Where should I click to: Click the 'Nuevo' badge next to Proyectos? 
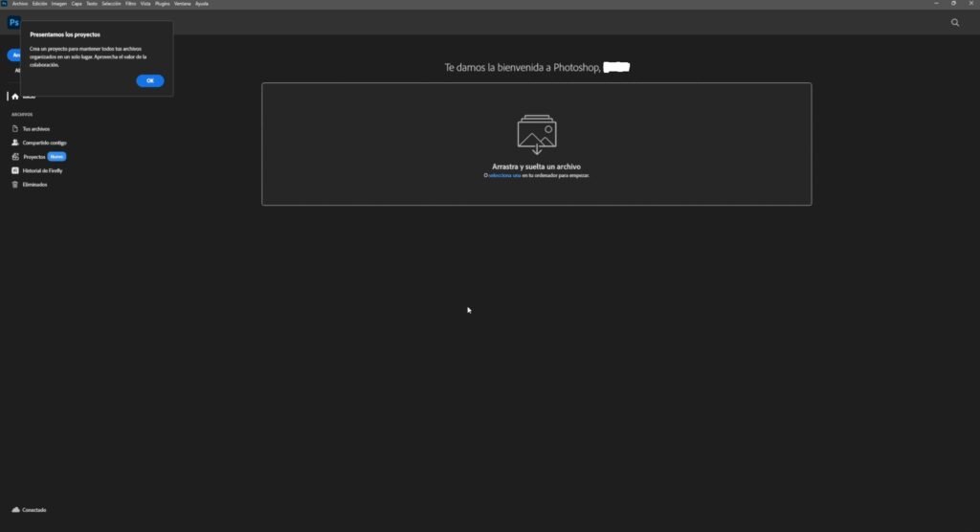tap(56, 157)
